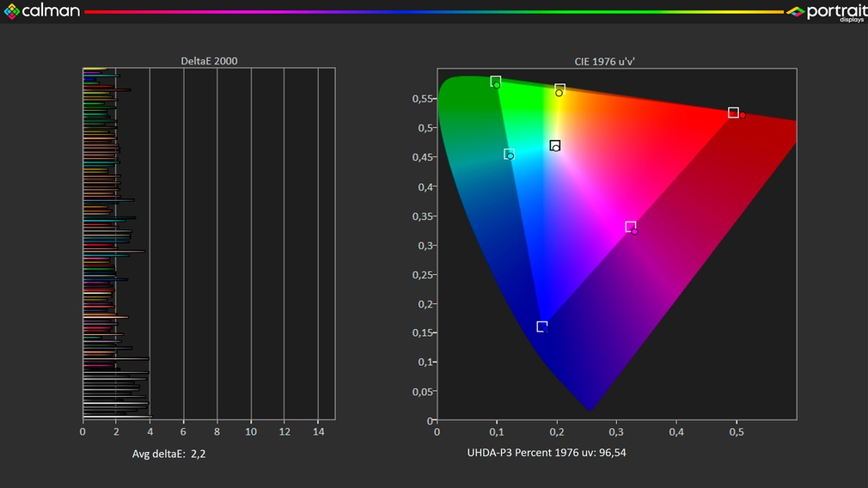This screenshot has height=488, width=868.
Task: Click the UHDA-P3 Percent 1976 uv: 96,54 readout
Action: (547, 453)
